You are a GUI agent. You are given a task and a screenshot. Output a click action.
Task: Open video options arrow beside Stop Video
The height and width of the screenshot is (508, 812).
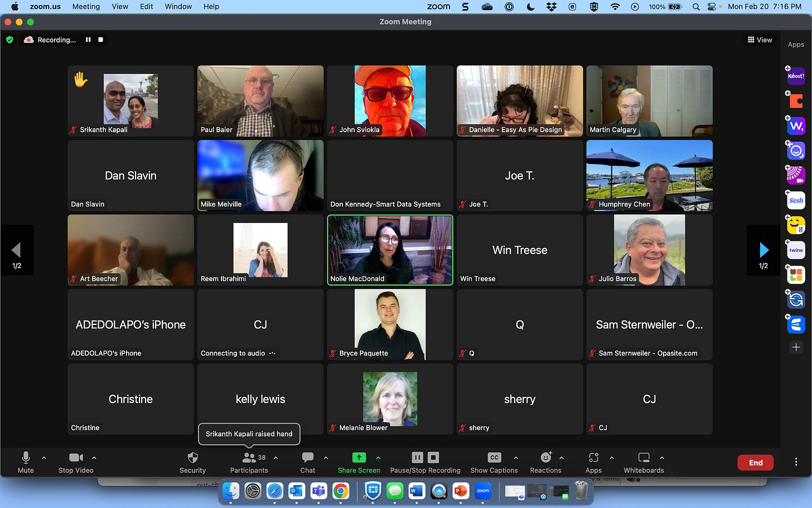94,458
